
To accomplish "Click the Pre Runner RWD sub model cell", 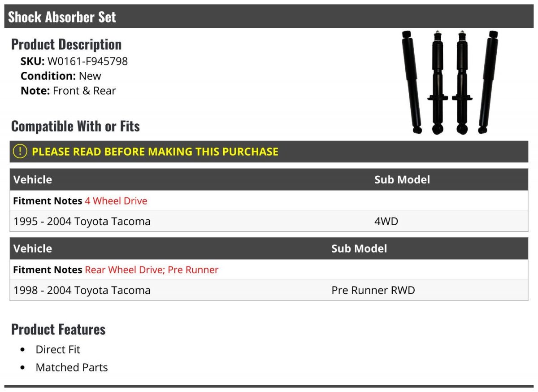I will point(373,290).
